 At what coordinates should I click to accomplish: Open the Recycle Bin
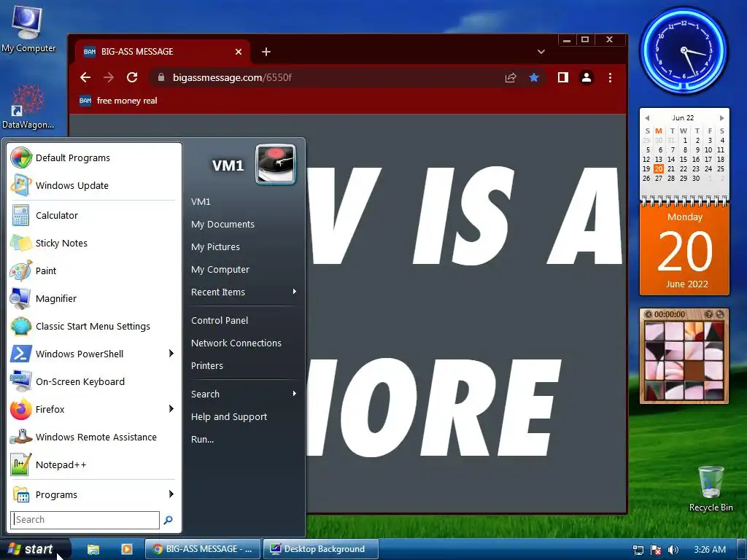point(711,489)
